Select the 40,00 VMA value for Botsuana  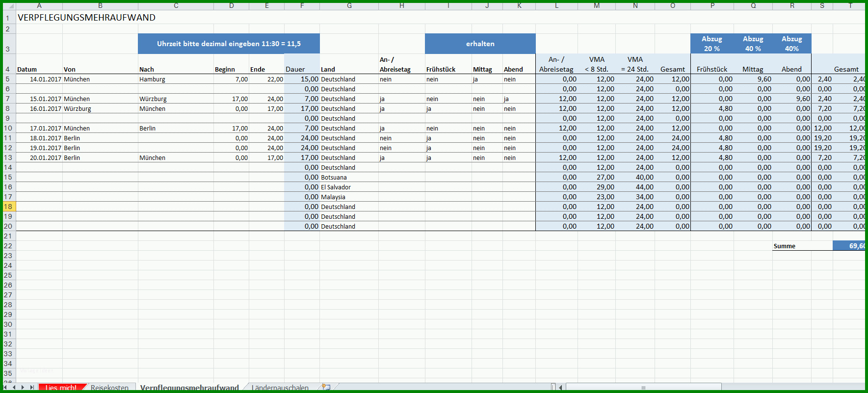pyautogui.click(x=635, y=177)
